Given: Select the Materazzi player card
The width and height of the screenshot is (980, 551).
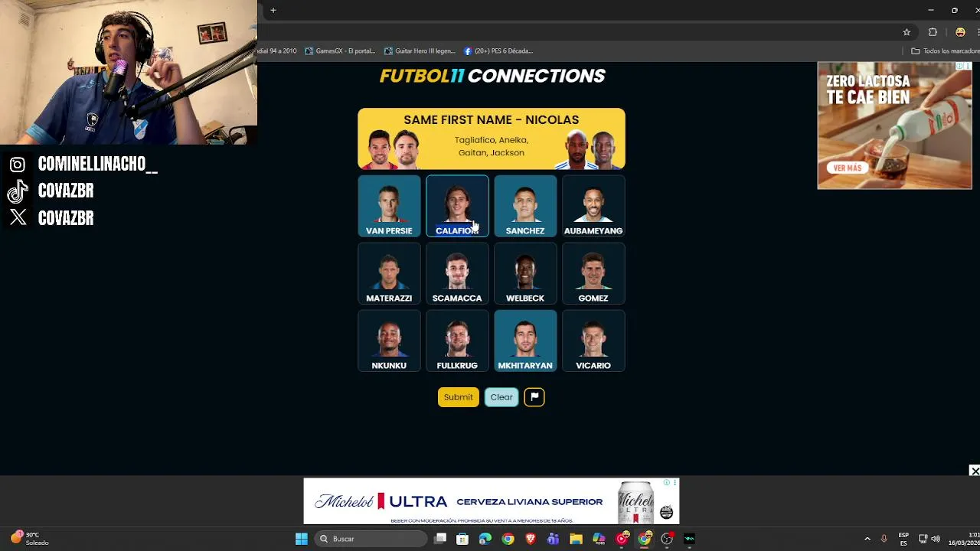Looking at the screenshot, I should point(389,273).
